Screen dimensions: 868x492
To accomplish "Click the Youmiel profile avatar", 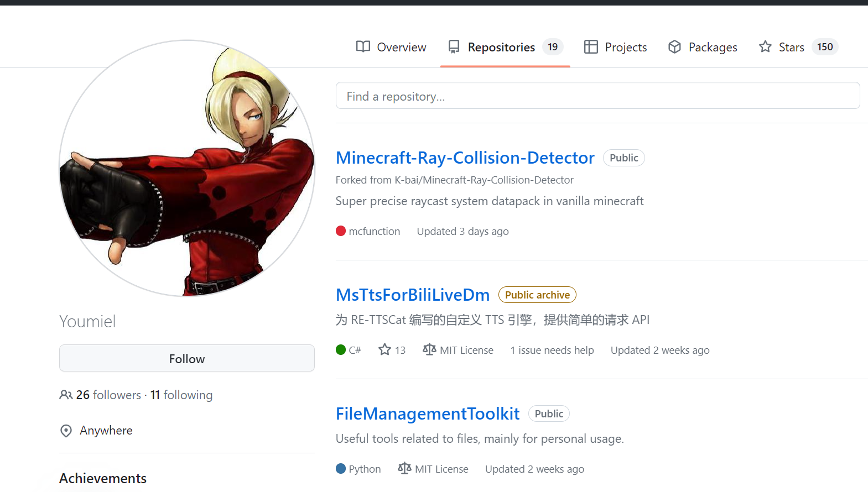I will pos(187,168).
